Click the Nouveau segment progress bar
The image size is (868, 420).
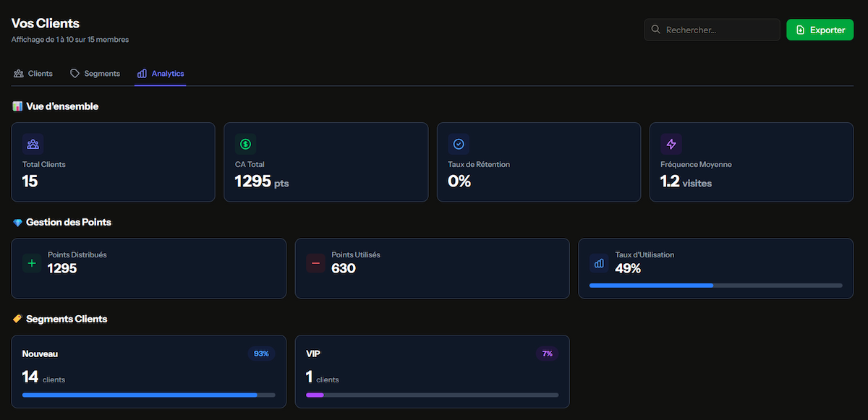(x=148, y=395)
